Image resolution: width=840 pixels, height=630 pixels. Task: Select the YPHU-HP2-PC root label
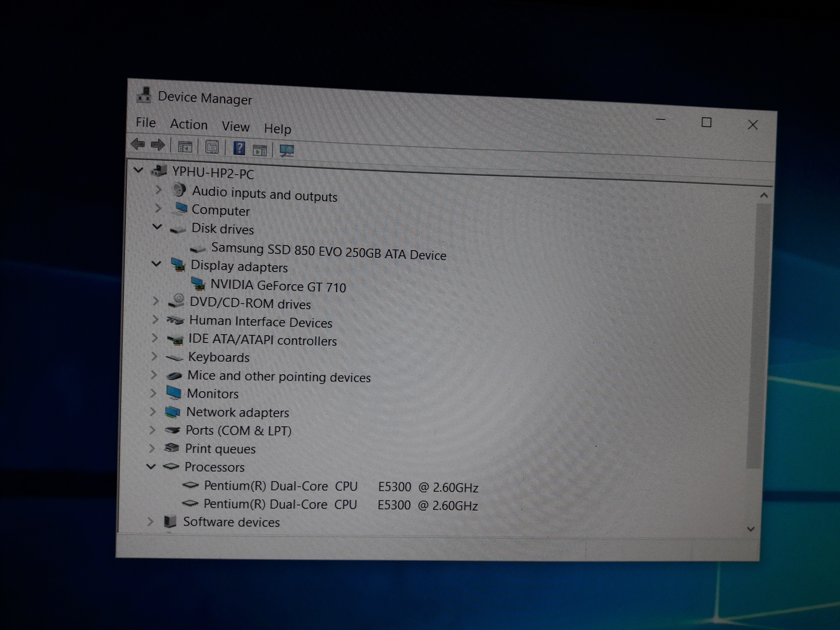pos(213,173)
